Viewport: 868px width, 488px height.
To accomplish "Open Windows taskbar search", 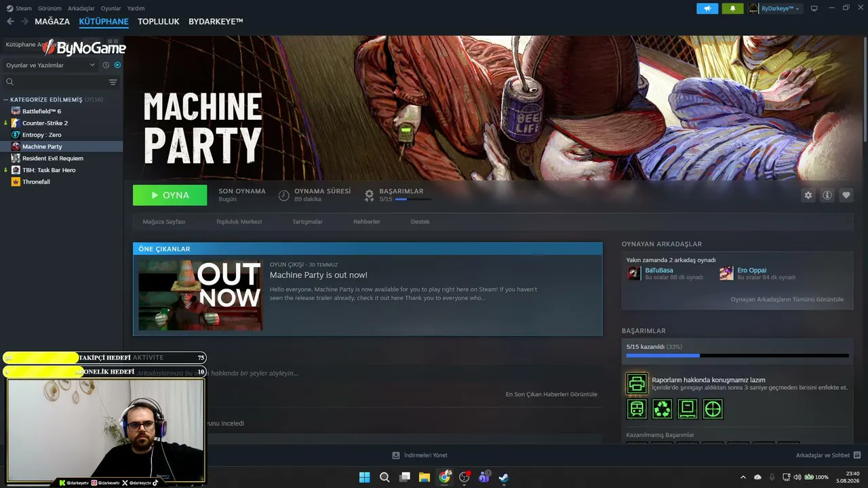I will (384, 477).
